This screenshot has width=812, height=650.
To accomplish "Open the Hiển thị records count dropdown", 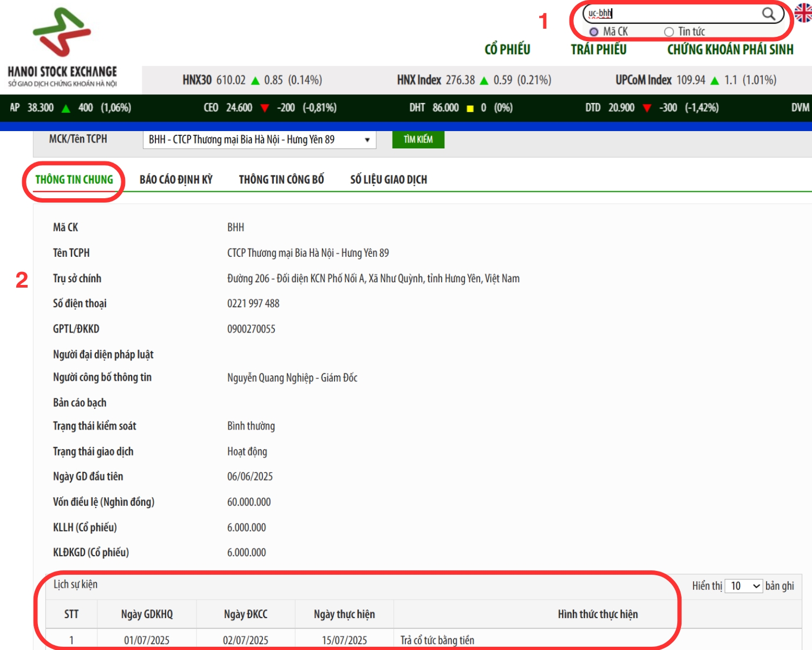I will [x=744, y=586].
